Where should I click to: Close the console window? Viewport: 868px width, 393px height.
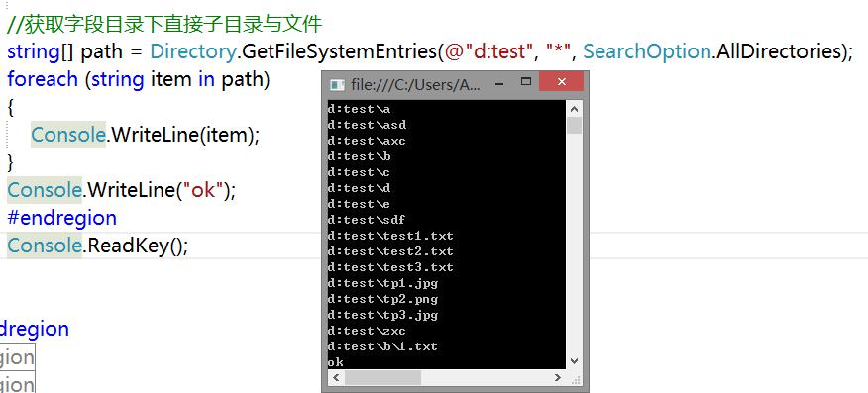pos(561,82)
